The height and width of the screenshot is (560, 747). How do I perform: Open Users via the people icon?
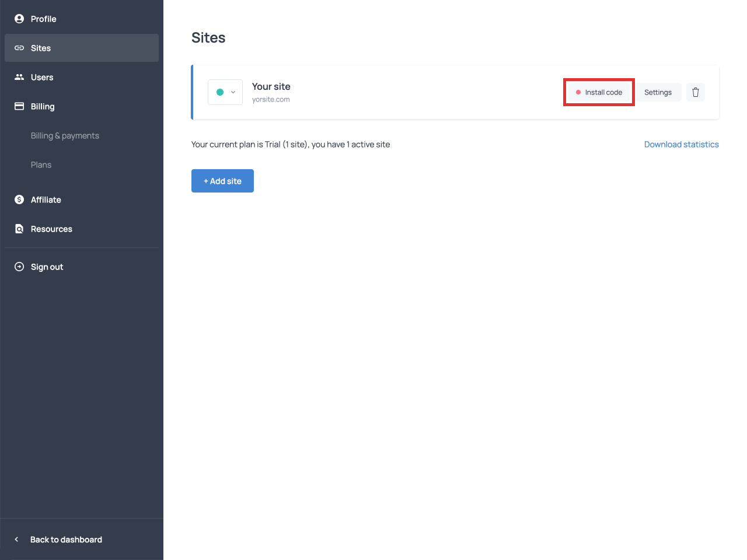point(19,77)
